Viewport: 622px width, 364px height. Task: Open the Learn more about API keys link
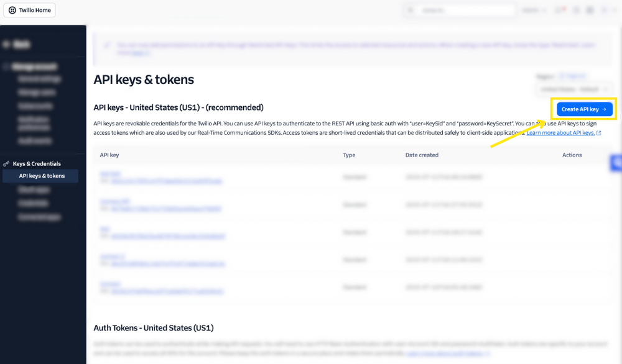tap(560, 133)
